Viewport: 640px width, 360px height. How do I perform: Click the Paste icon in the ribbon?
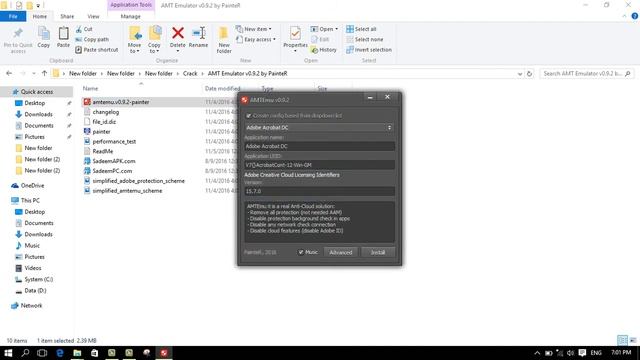tap(63, 33)
